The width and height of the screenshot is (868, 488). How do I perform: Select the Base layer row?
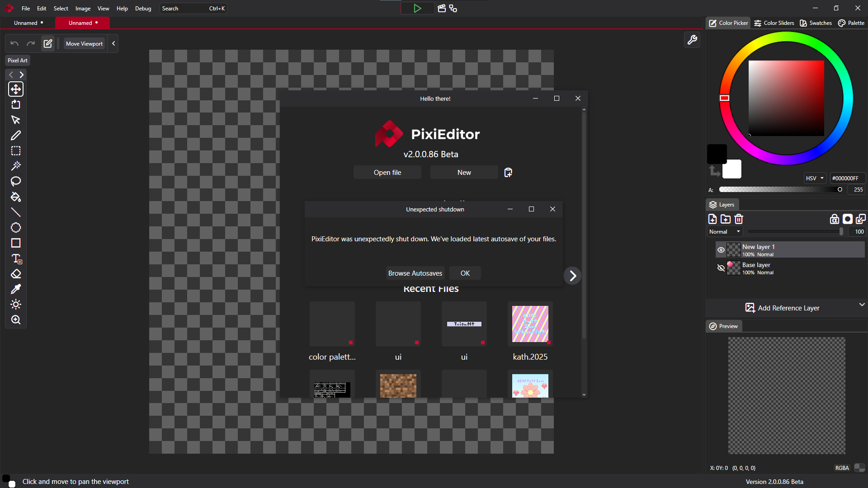pyautogui.click(x=789, y=268)
